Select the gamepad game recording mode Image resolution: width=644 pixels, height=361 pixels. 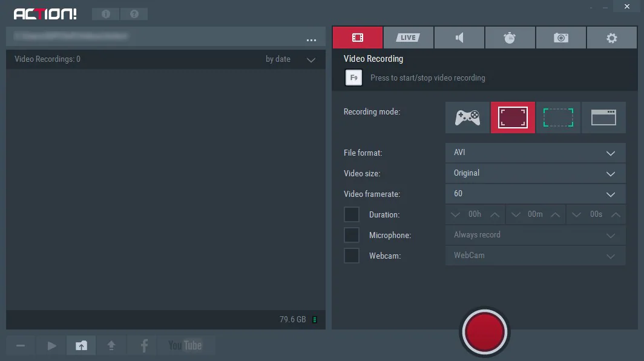[x=467, y=118]
